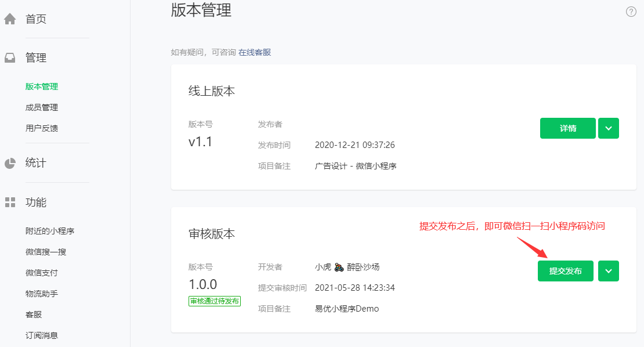Screen dimensions: 644x347
Task: Click 物流助手 in the sidebar
Action: click(41, 292)
